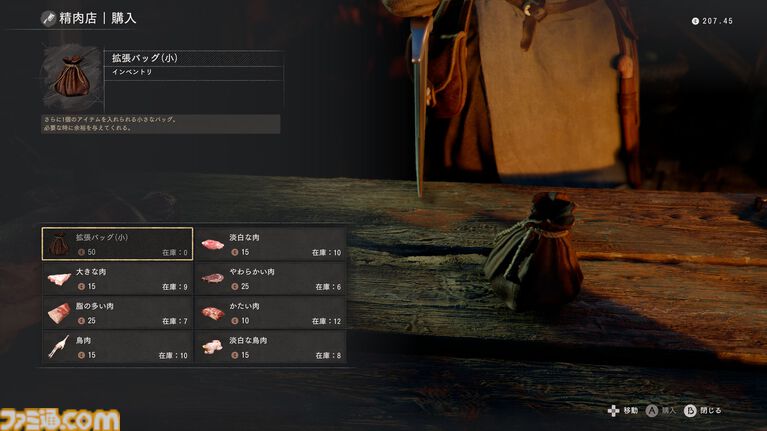Click the B 閉じる close button
The image size is (767, 431).
[x=703, y=411]
